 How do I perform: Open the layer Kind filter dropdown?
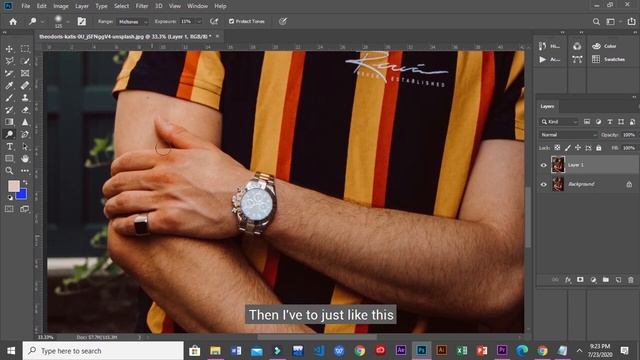(559, 122)
